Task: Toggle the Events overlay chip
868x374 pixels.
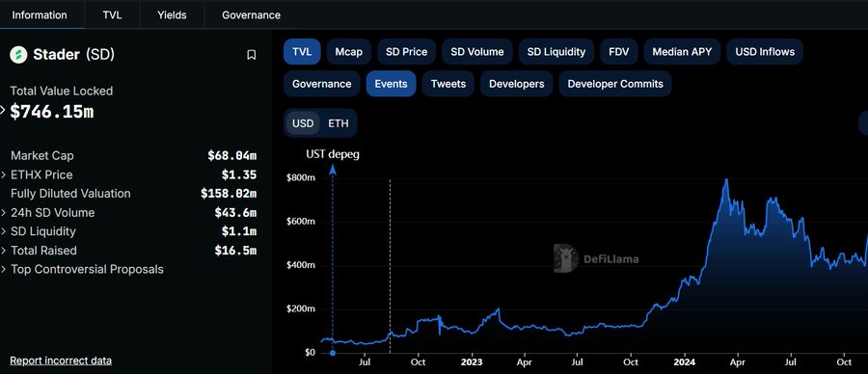Action: [x=391, y=84]
